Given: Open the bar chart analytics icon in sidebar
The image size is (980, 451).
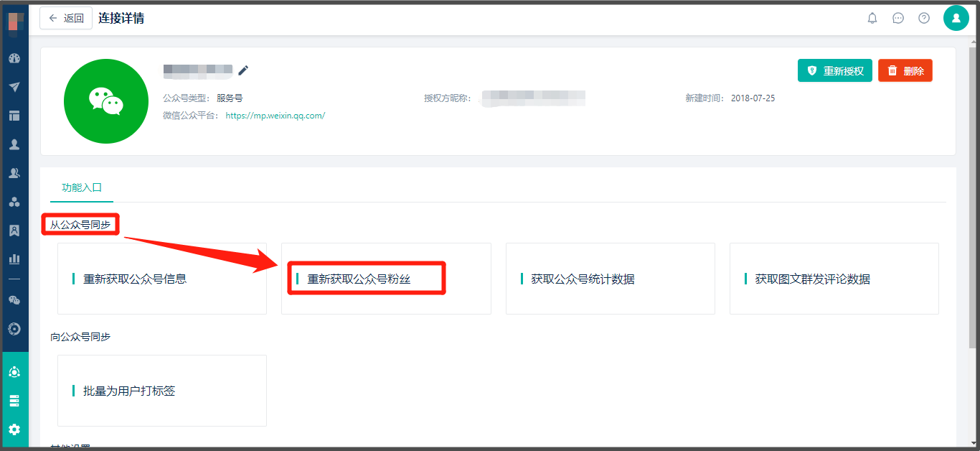Looking at the screenshot, I should [14, 259].
